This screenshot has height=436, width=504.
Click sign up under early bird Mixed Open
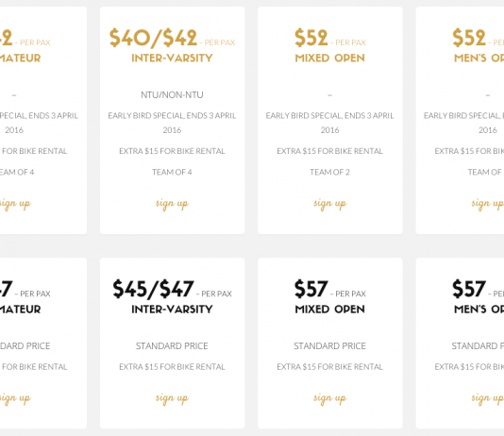[329, 204]
